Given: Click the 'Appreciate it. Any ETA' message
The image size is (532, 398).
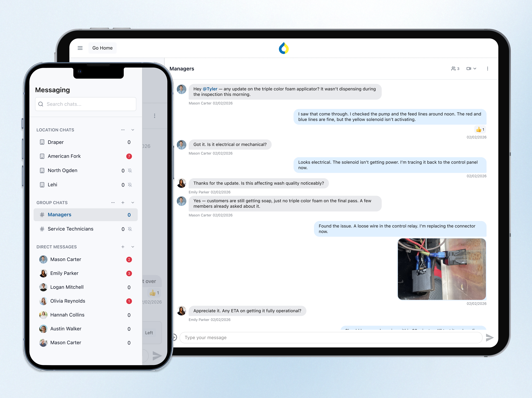Looking at the screenshot, I should [247, 311].
